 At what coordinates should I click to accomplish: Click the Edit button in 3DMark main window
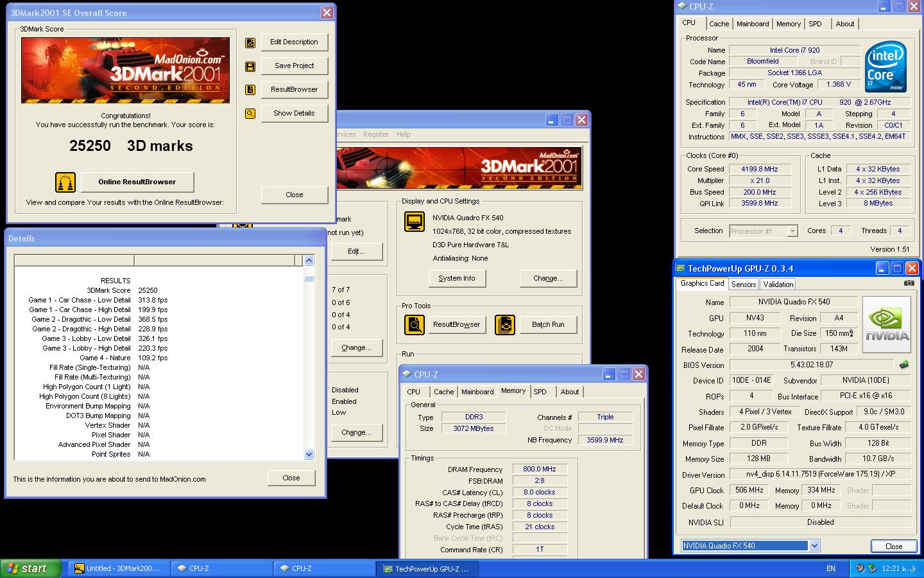[x=356, y=252]
